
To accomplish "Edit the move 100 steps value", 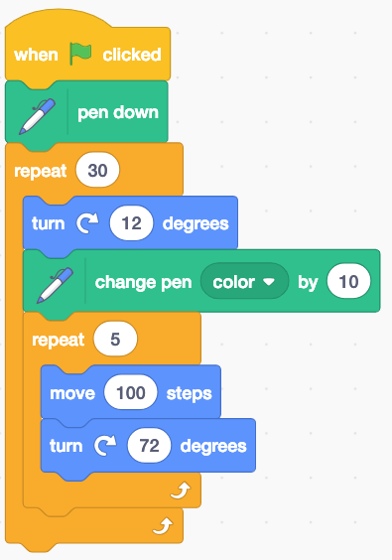I will (131, 392).
